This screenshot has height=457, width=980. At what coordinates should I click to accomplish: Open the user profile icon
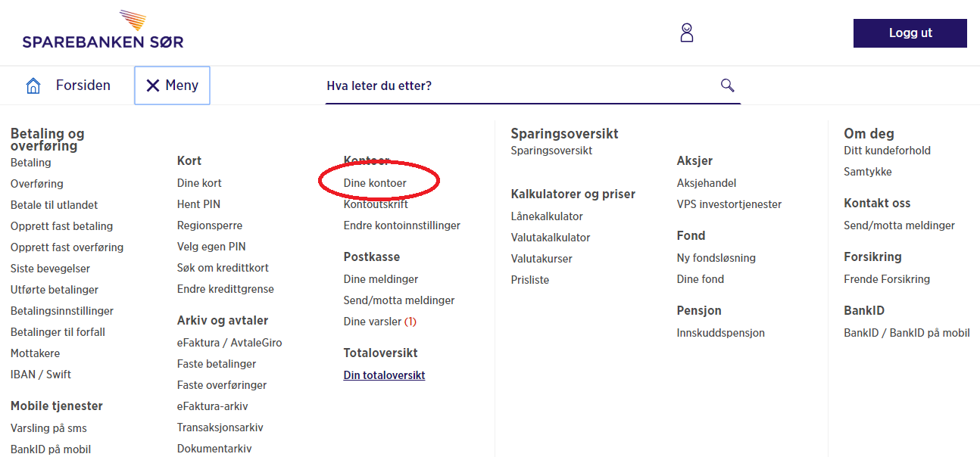click(686, 33)
